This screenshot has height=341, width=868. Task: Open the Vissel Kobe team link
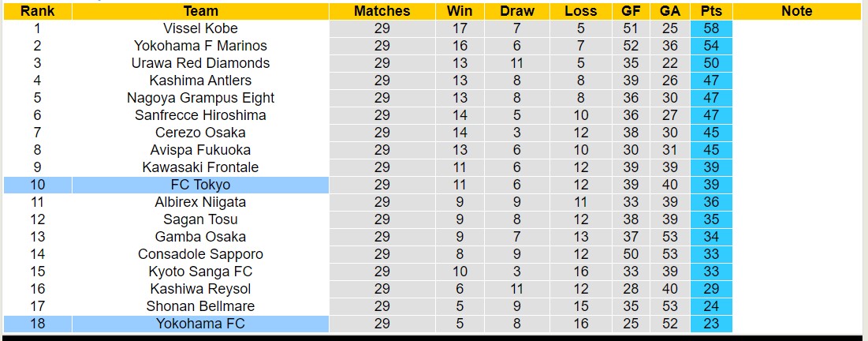[200, 28]
